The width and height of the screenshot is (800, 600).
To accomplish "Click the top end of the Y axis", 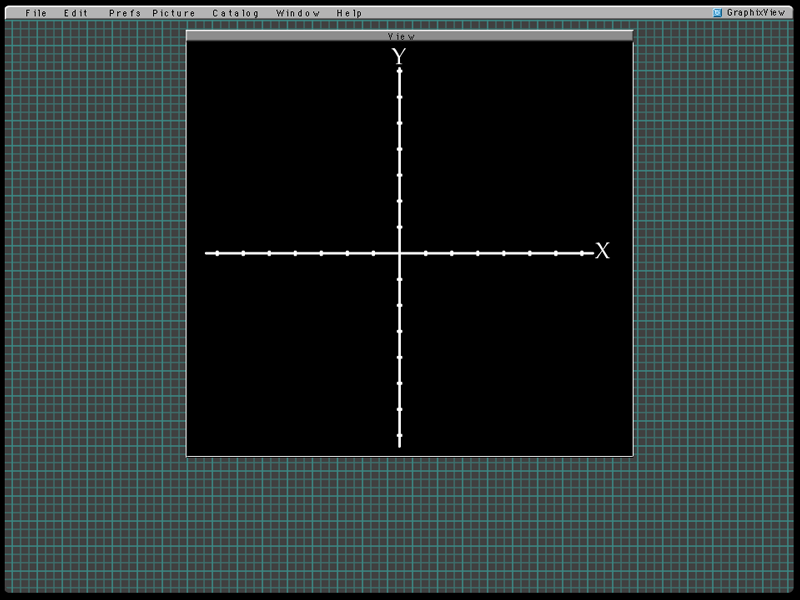I will pos(399,70).
